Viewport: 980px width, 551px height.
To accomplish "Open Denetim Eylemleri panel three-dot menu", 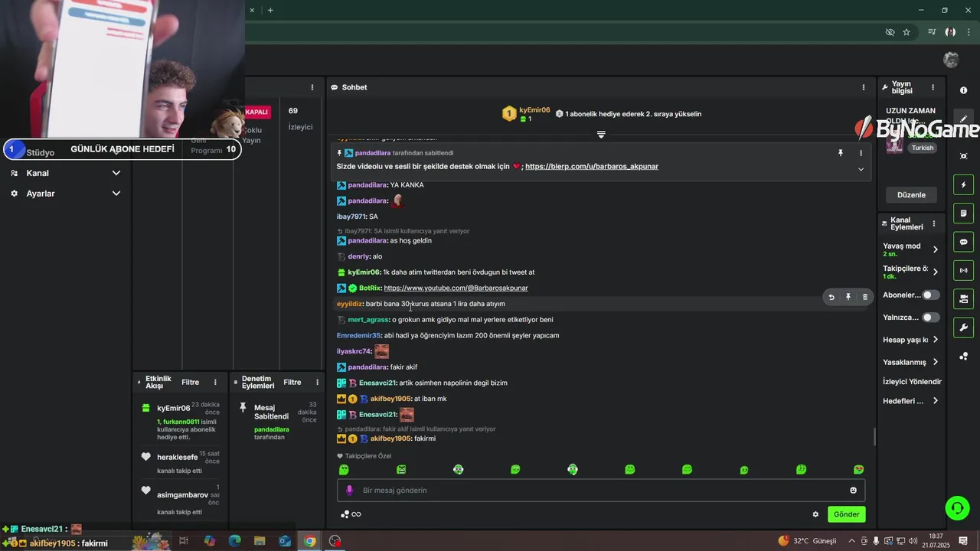I will coord(317,383).
